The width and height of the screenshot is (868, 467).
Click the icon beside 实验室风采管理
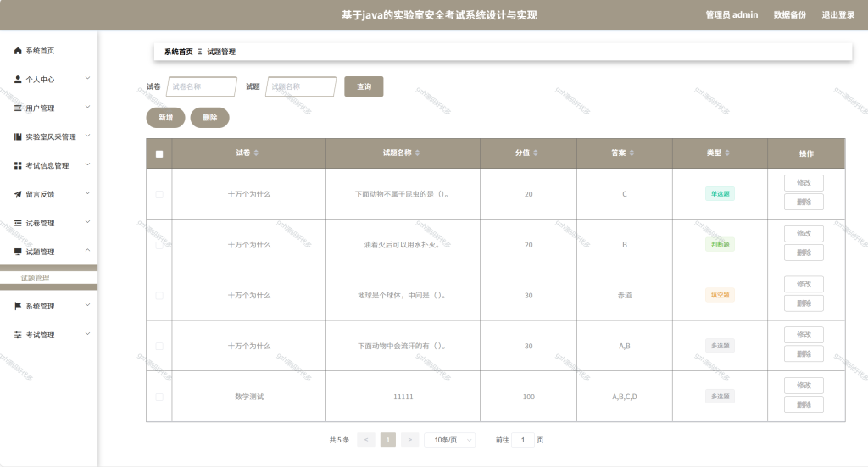[x=18, y=137]
